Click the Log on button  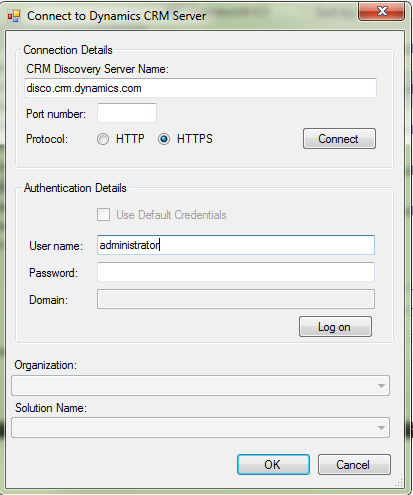[335, 327]
